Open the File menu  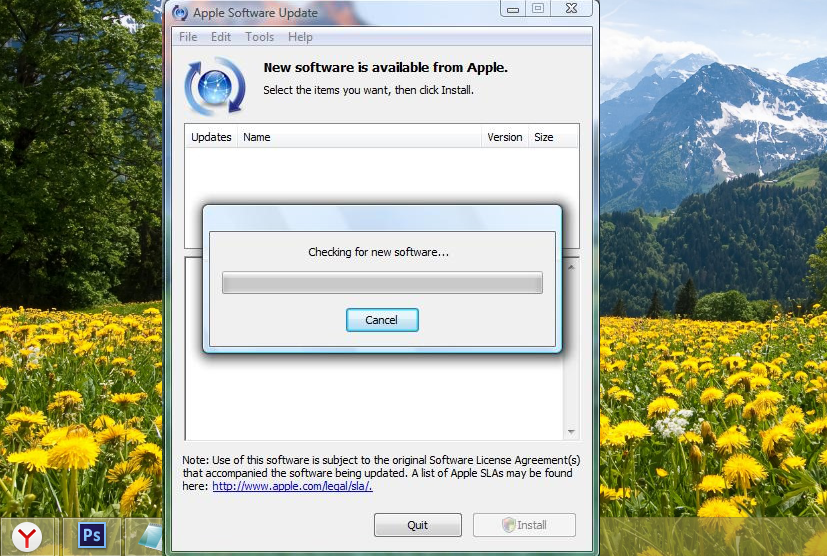pyautogui.click(x=187, y=37)
